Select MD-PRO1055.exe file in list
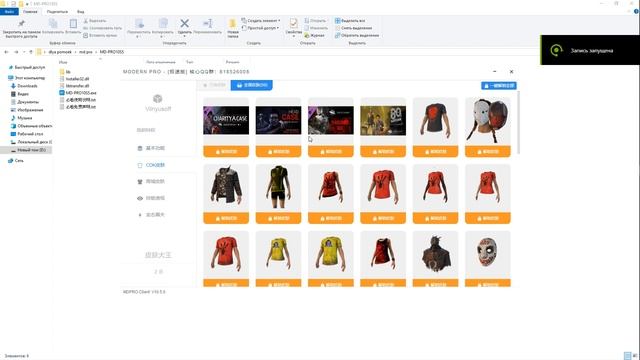The width and height of the screenshot is (640, 360). click(x=78, y=93)
